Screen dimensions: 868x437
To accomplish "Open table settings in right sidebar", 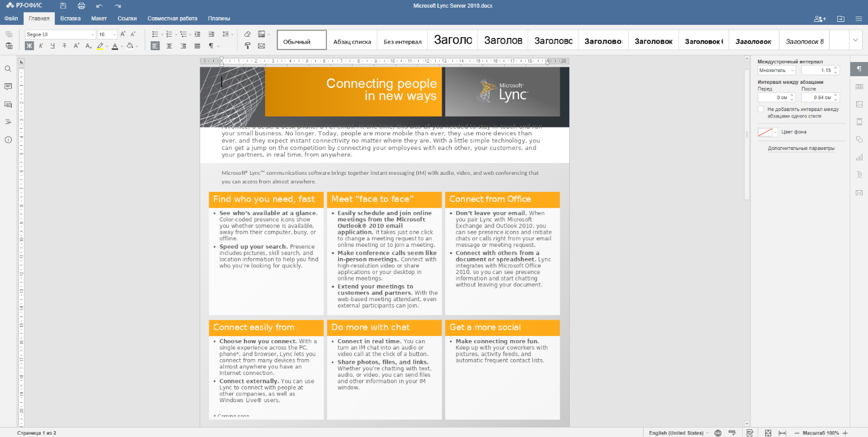I will [x=859, y=87].
